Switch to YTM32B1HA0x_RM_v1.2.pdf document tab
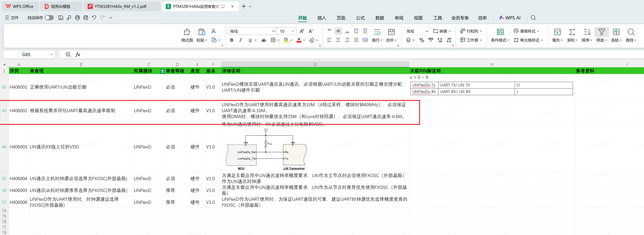The image size is (644, 235). click(122, 6)
